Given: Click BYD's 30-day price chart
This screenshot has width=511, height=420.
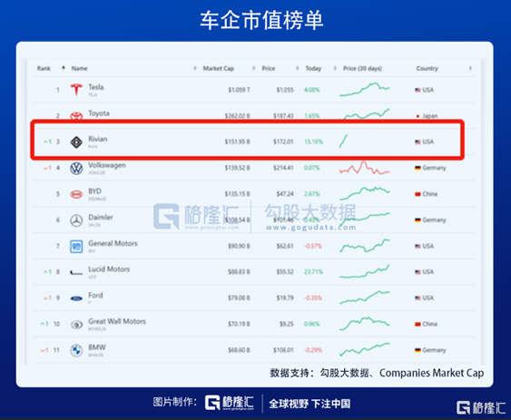Looking at the screenshot, I should (x=364, y=193).
